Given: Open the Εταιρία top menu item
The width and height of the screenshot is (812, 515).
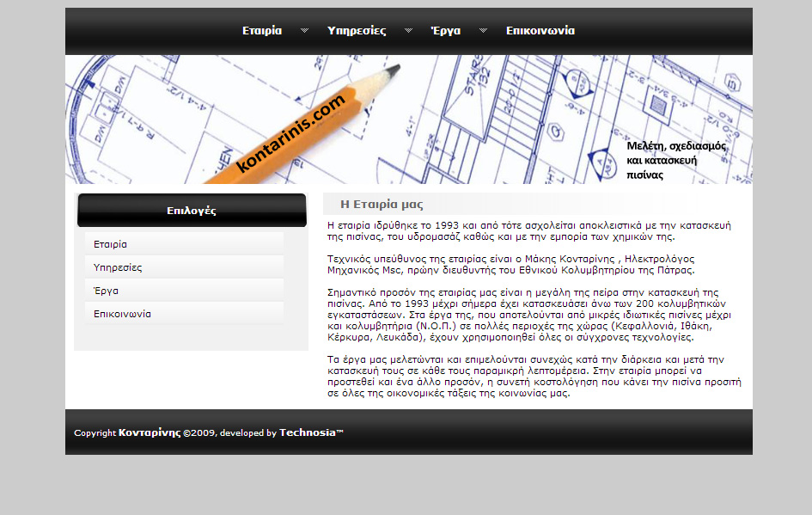Looking at the screenshot, I should pyautogui.click(x=262, y=31).
